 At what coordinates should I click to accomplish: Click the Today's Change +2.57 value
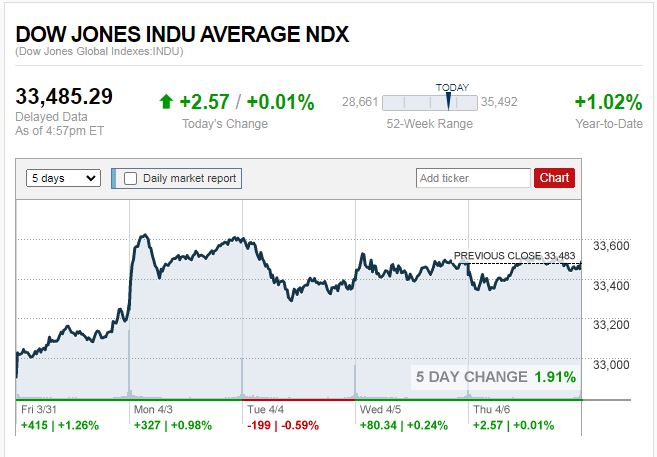tap(203, 102)
